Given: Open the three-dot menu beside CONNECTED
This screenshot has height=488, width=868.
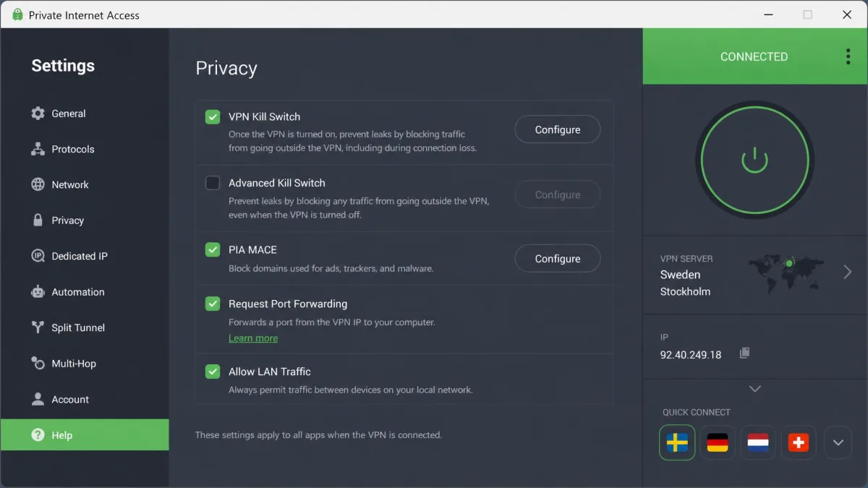Looking at the screenshot, I should point(848,56).
